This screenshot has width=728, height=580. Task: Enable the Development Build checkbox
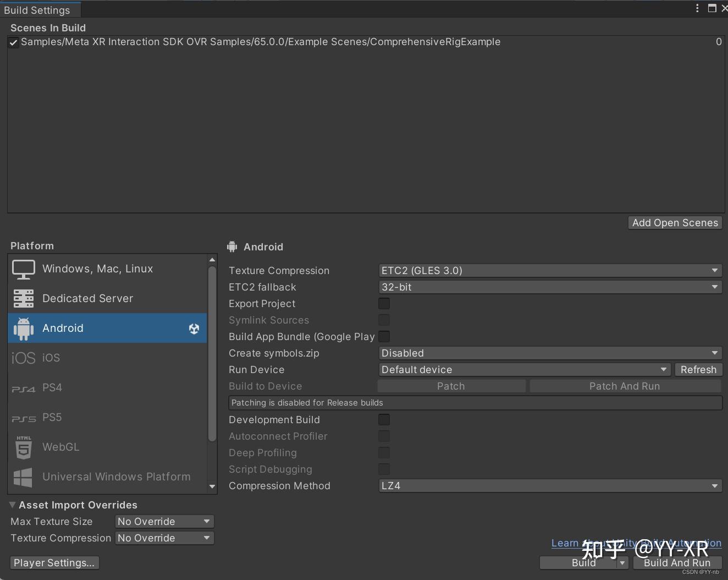384,419
